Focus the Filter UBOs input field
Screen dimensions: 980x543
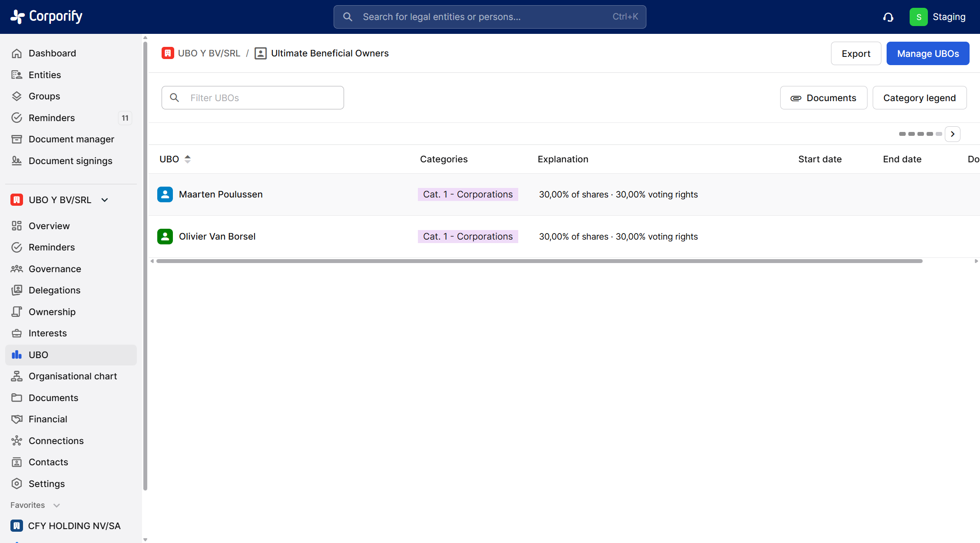point(261,98)
